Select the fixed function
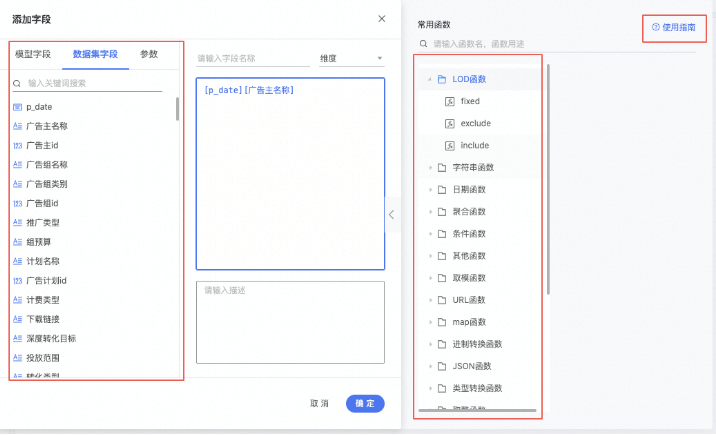 pyautogui.click(x=470, y=101)
